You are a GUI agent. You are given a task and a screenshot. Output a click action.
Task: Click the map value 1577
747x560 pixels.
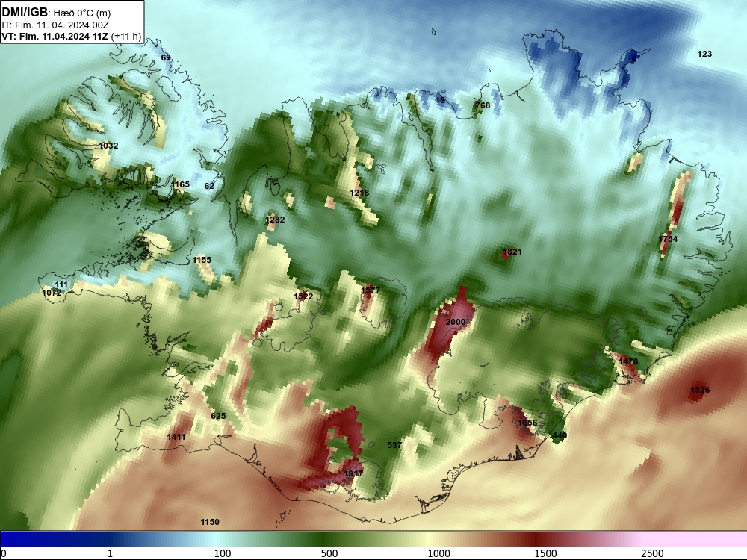(x=371, y=290)
